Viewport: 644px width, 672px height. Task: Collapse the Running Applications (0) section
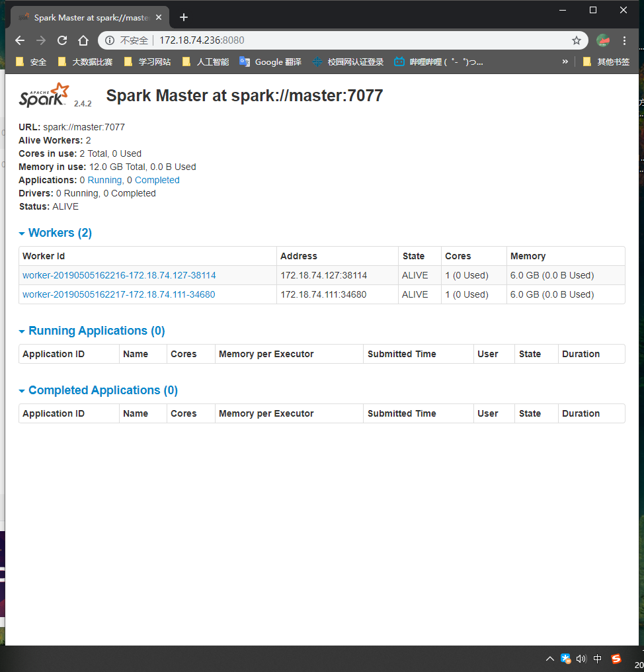(92, 331)
